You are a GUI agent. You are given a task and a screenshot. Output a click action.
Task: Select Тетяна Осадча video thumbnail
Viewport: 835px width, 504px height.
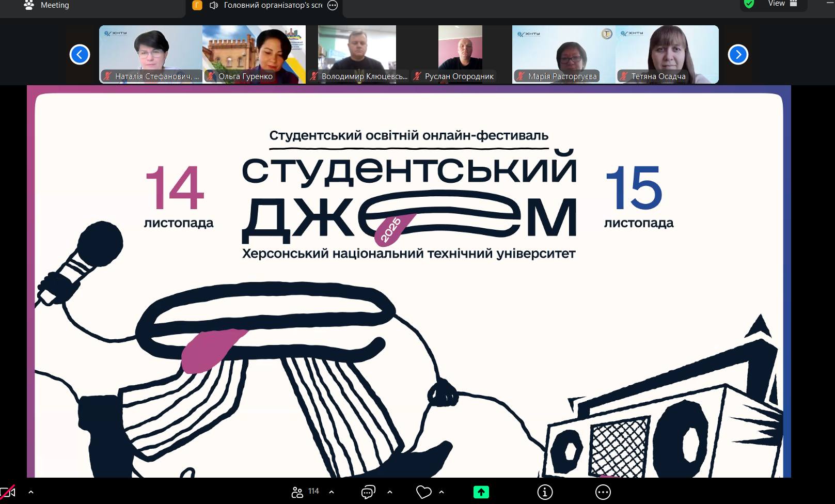667,54
